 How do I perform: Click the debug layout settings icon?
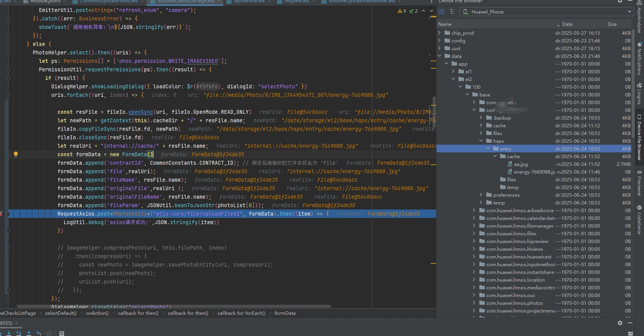(631, 333)
